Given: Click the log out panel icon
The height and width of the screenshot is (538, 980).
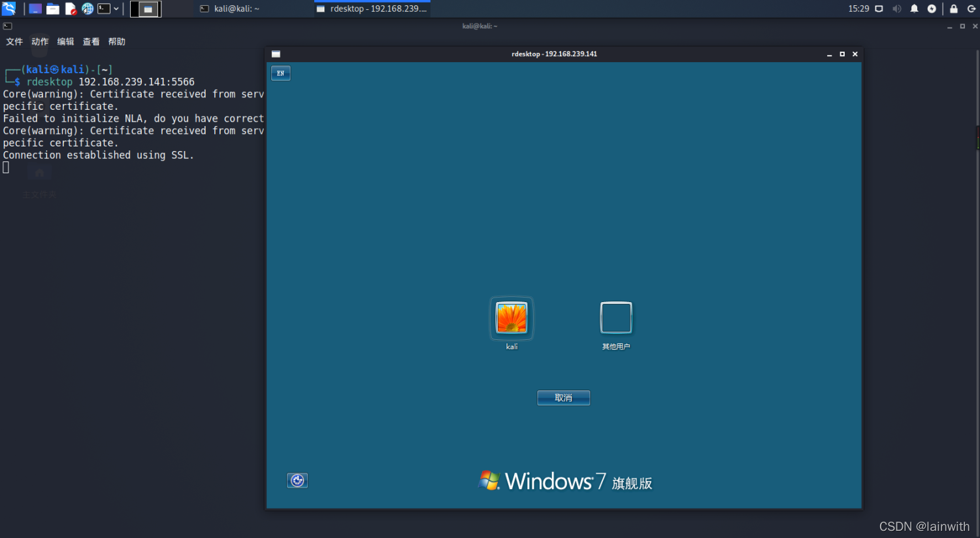Looking at the screenshot, I should (971, 9).
